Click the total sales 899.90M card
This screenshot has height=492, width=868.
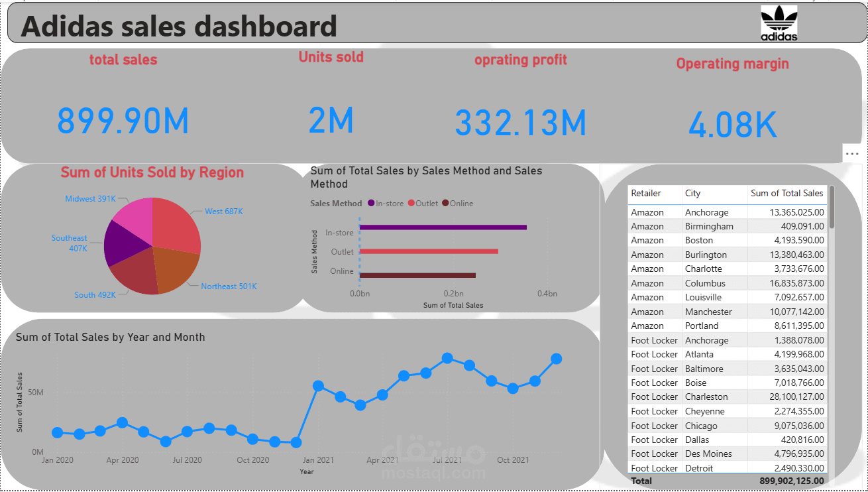tap(123, 121)
